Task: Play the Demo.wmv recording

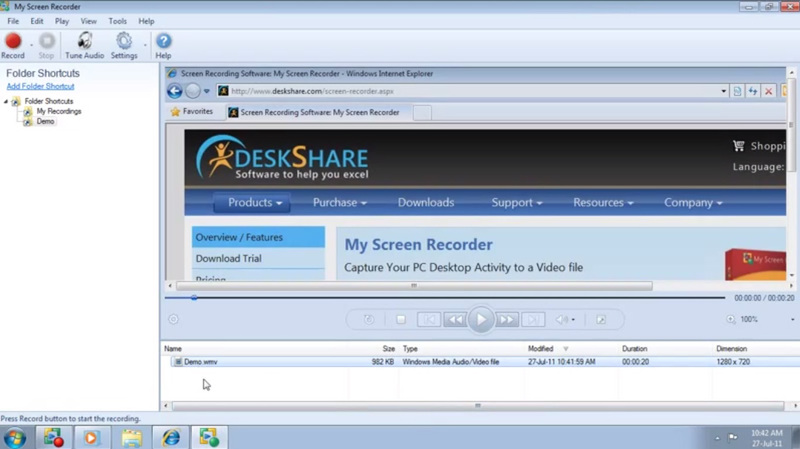Action: (x=481, y=319)
